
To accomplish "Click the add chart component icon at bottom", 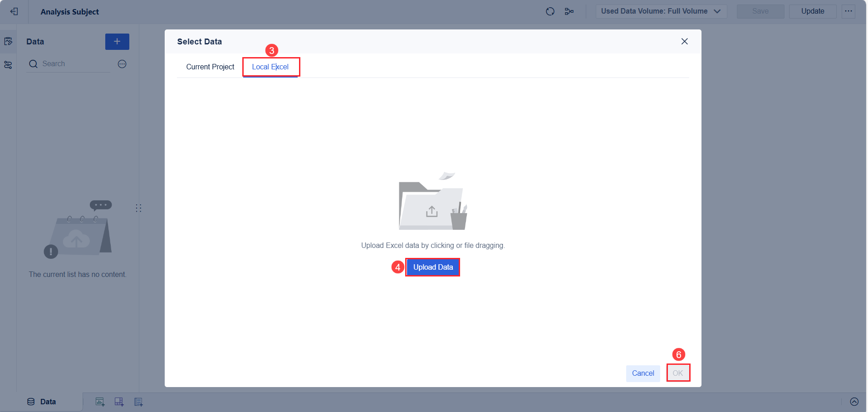I will pyautogui.click(x=100, y=402).
